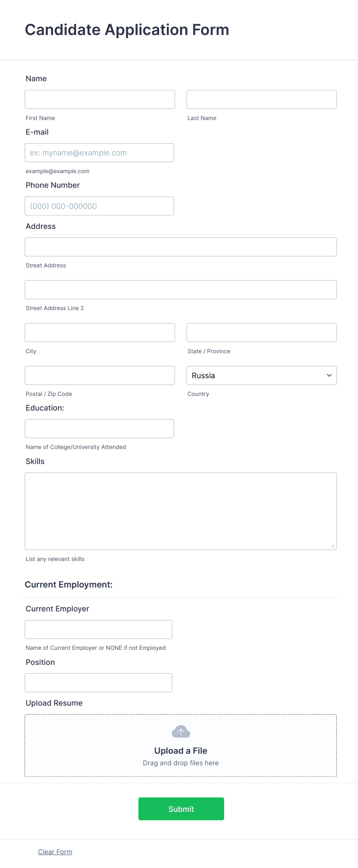Click the Position input field
This screenshot has width=358, height=868.
coord(98,682)
